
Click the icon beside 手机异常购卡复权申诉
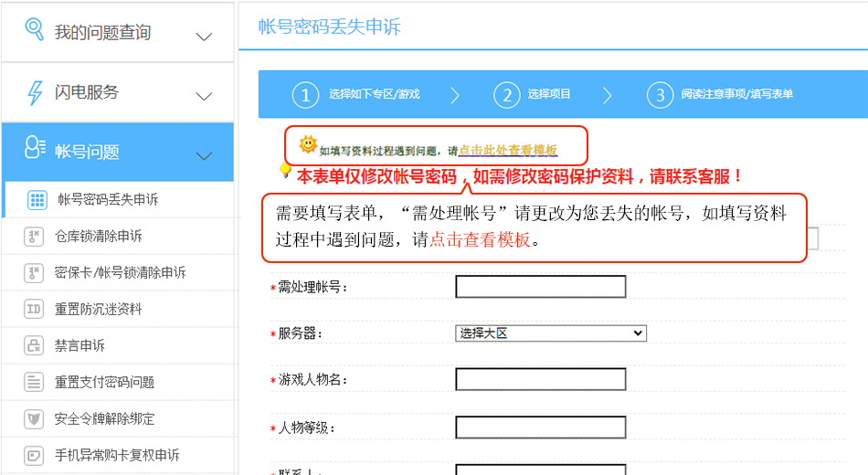click(x=34, y=455)
